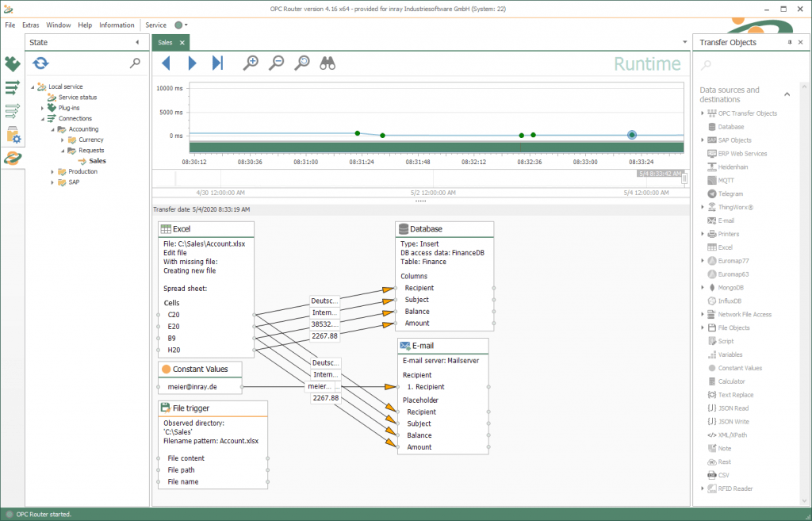Open the Information menu
Image resolution: width=812 pixels, height=521 pixels.
[117, 25]
